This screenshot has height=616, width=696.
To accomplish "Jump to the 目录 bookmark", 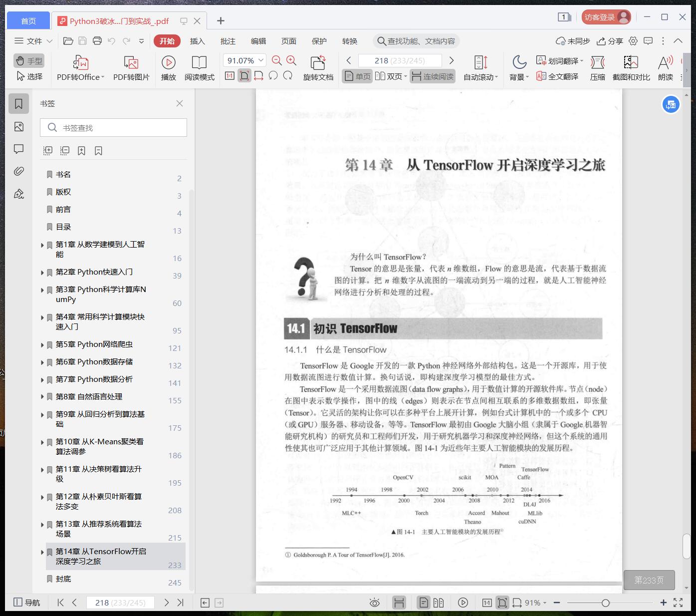I will pos(63,227).
